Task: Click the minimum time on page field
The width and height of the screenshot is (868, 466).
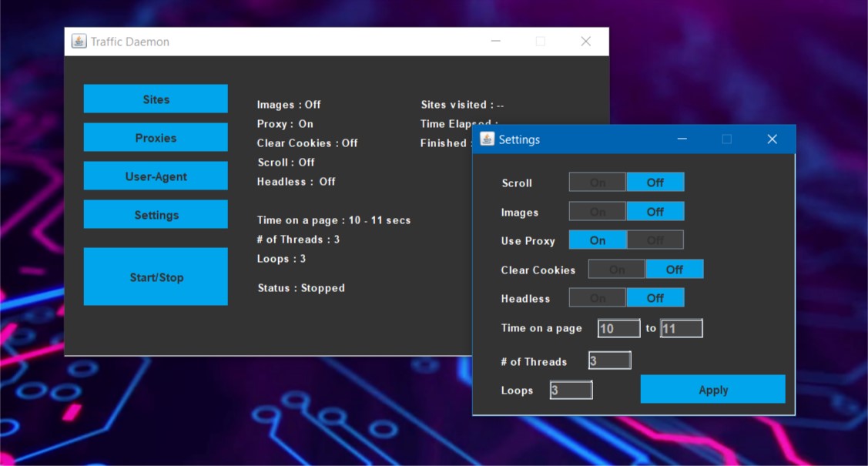Action: tap(618, 329)
